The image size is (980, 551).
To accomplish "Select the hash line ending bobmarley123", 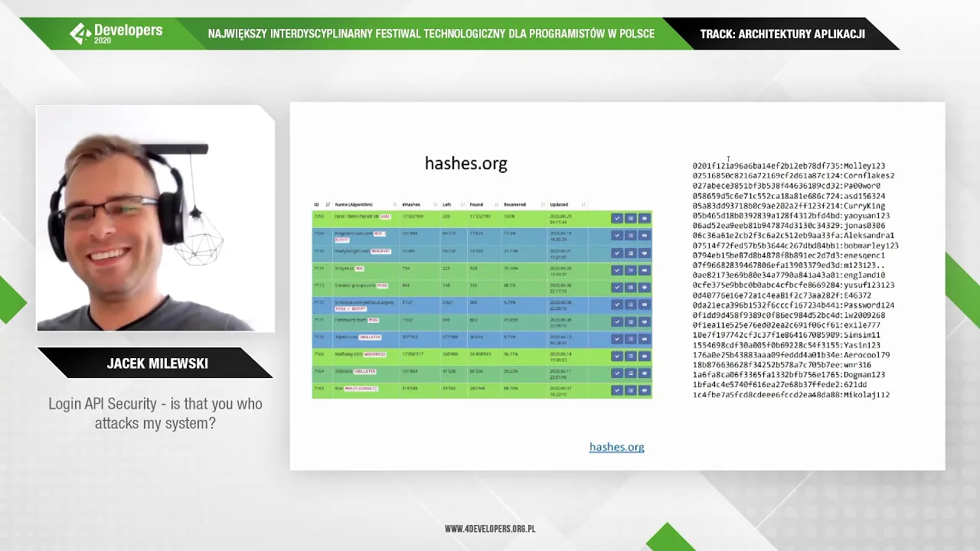I will (795, 245).
